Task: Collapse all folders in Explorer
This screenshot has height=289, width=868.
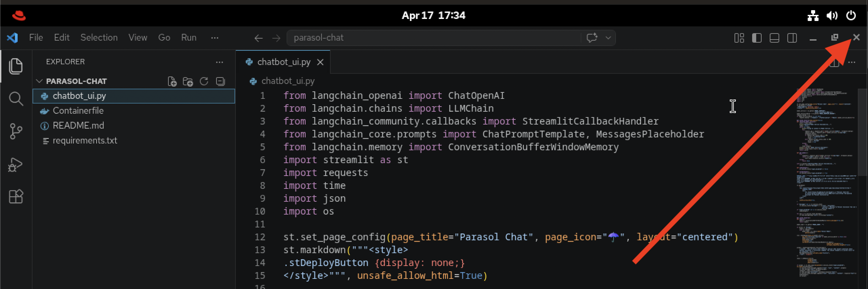Action: 220,82
